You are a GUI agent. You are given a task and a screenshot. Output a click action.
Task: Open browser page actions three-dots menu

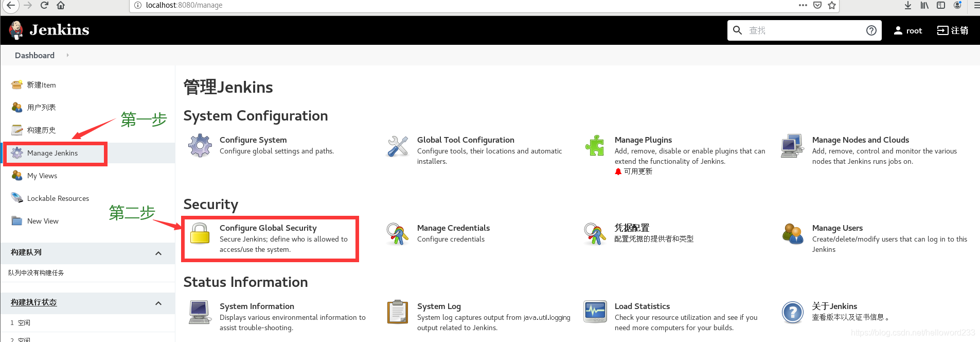click(803, 5)
